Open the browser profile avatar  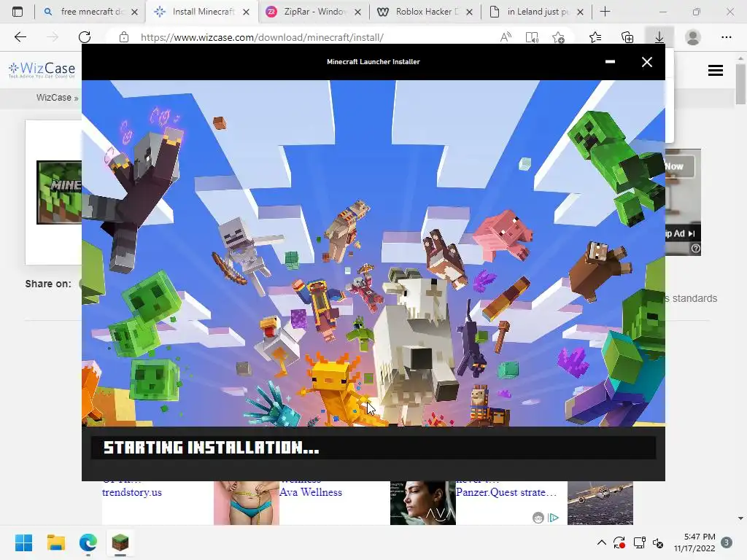click(693, 37)
